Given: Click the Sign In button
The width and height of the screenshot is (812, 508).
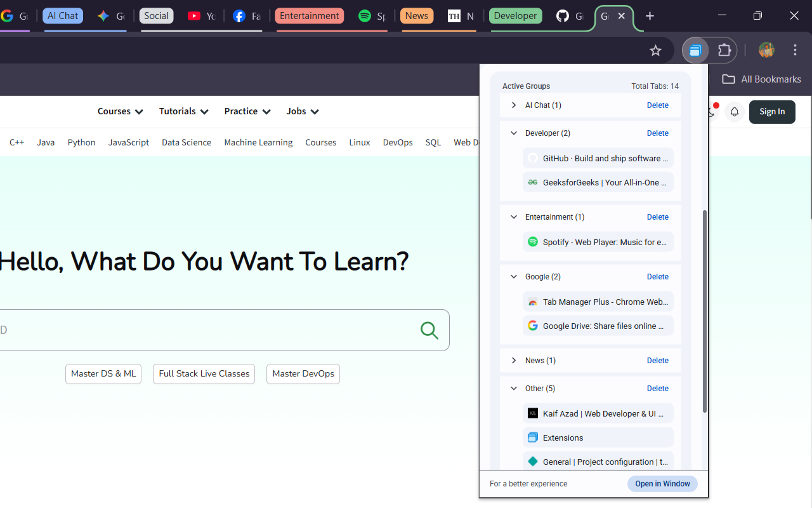Looking at the screenshot, I should click(x=772, y=112).
